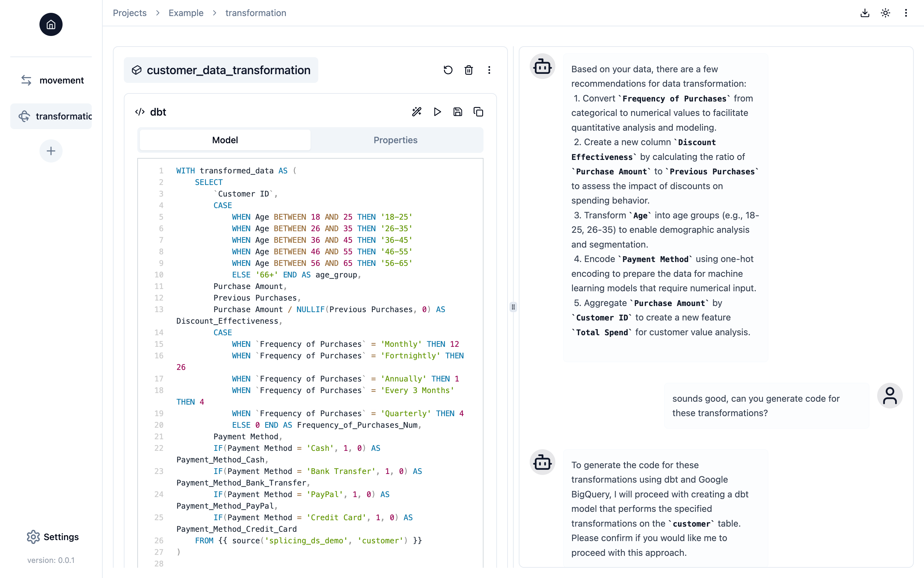Copy the dbt code with copy icon
924x578 pixels.
coord(478,112)
